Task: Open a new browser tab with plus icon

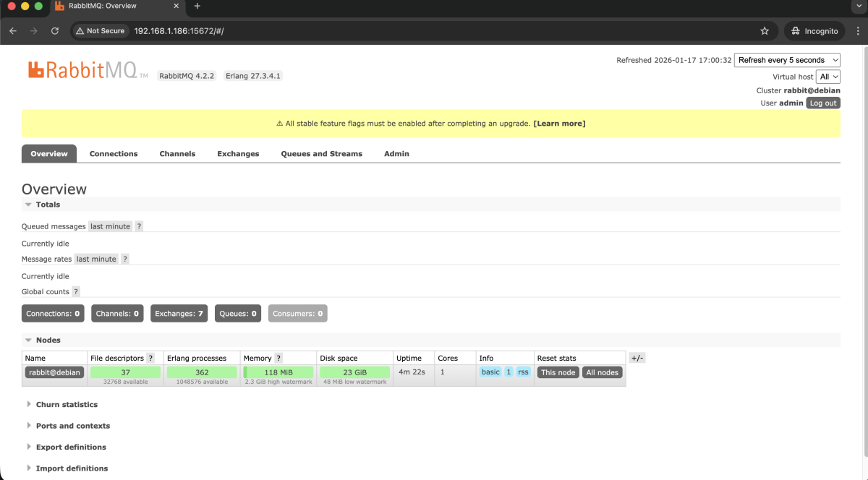Action: pyautogui.click(x=197, y=7)
